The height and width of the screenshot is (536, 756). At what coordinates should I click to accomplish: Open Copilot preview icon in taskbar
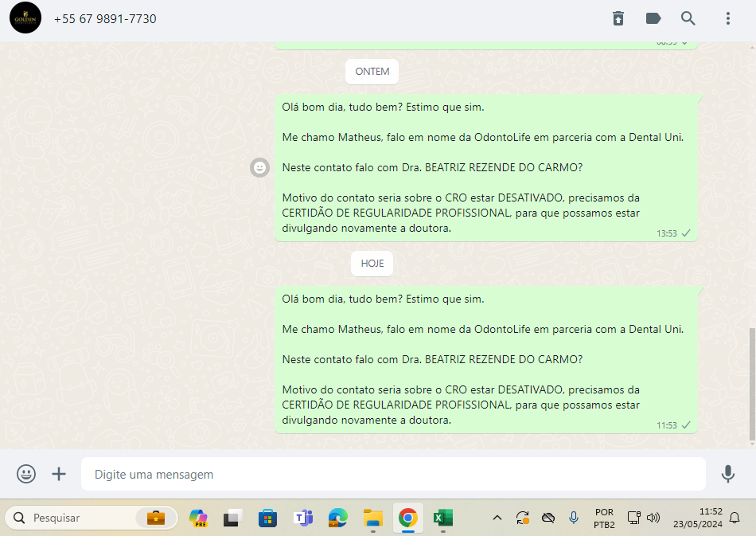[x=198, y=518]
